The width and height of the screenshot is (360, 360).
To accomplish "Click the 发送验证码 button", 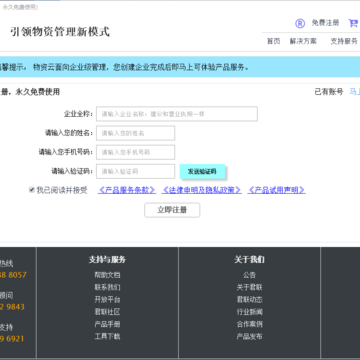I will (x=202, y=171).
